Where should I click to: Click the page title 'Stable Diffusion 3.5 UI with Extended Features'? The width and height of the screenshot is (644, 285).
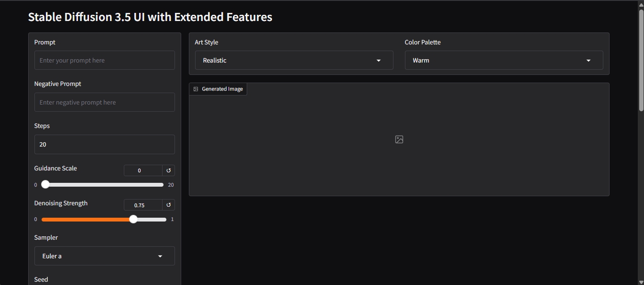pos(150,17)
